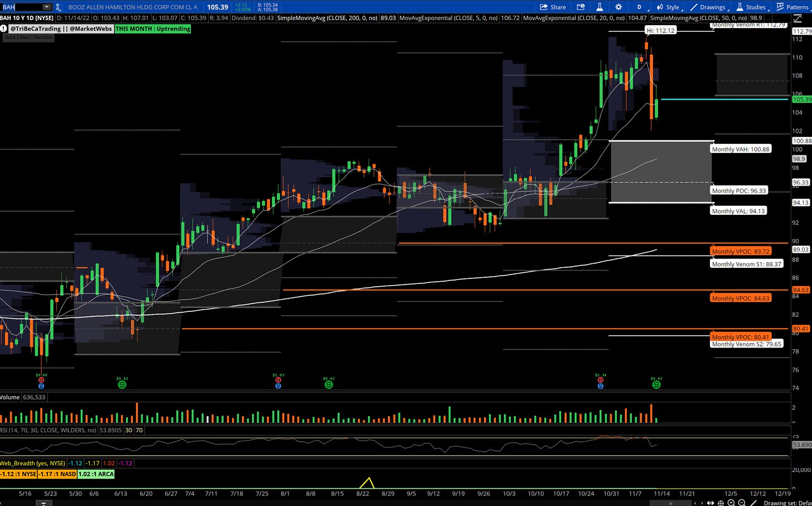Select Monthly VPOC: 84.63 orange label
Image resolution: width=812 pixels, height=506 pixels.
point(741,298)
